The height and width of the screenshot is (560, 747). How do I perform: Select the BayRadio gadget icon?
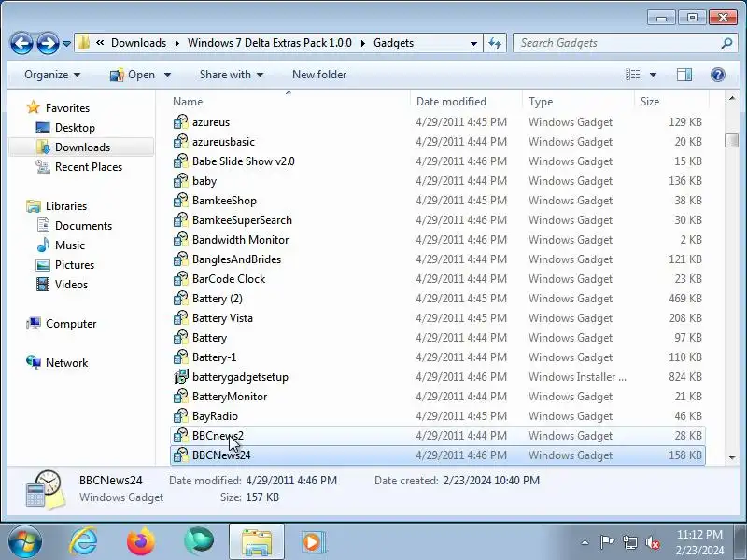point(180,415)
